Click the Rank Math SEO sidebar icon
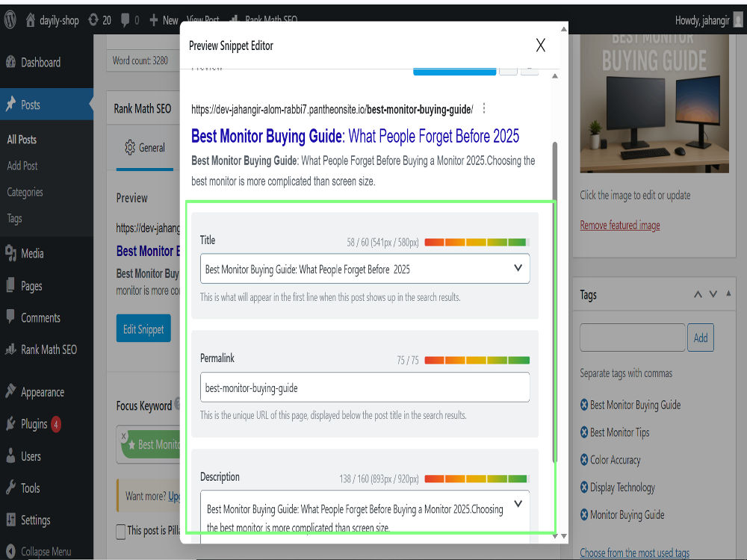Image resolution: width=747 pixels, height=560 pixels. tap(10, 349)
